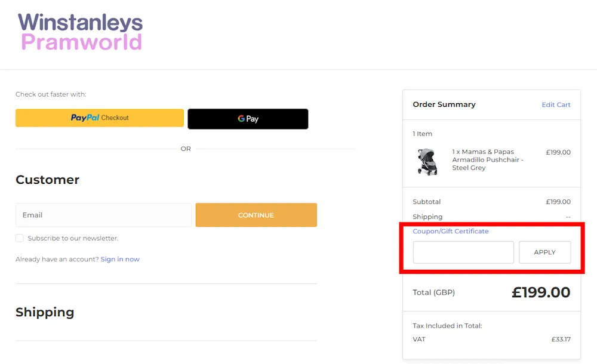Select the Mamas & Papas Armadillo Pushchair name

(487, 160)
